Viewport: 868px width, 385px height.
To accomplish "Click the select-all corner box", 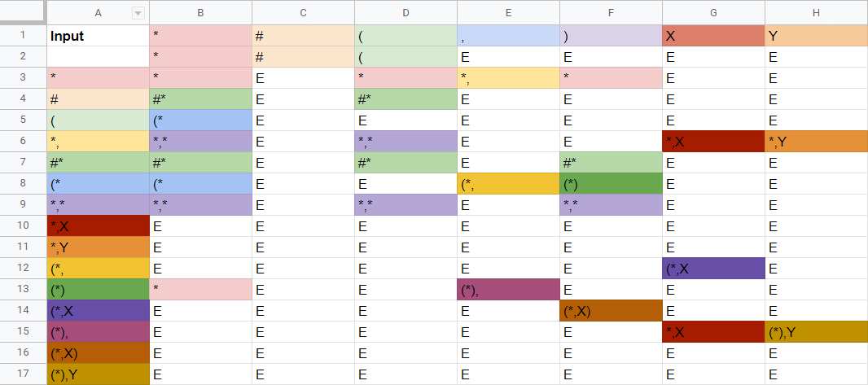I will click(x=23, y=12).
